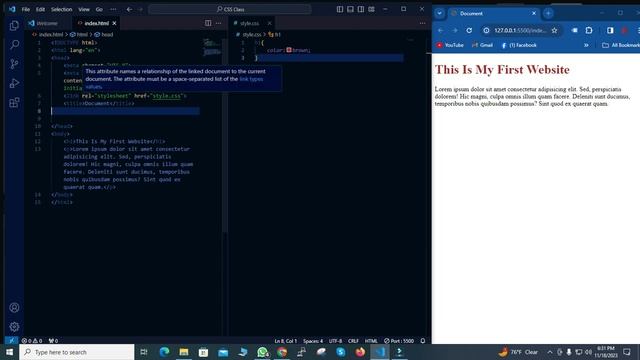This screenshot has height=360, width=640.
Task: Go back in the Chrome window
Action: click(440, 30)
